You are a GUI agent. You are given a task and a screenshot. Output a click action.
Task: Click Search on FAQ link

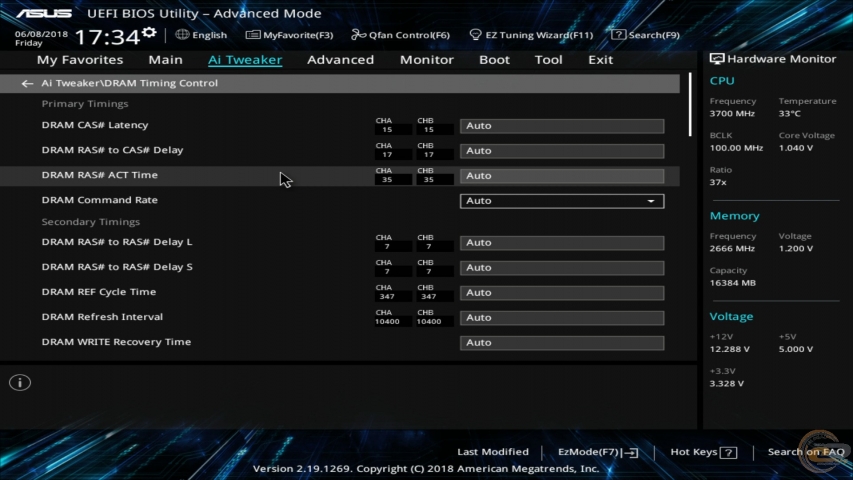(x=806, y=452)
